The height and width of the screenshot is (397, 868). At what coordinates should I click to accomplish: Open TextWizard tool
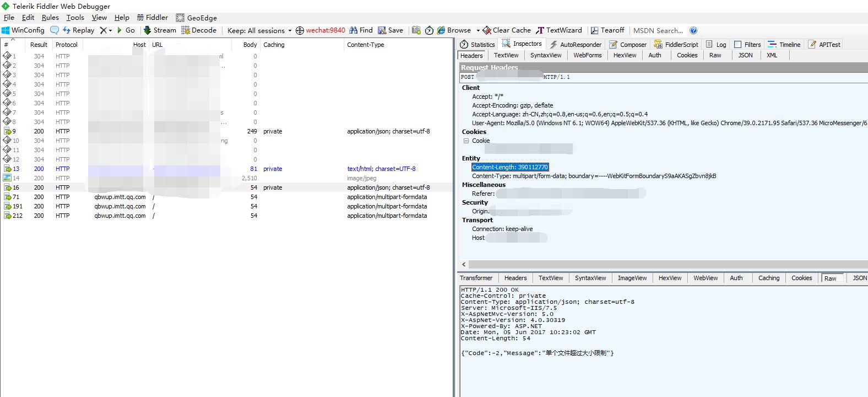tap(559, 30)
